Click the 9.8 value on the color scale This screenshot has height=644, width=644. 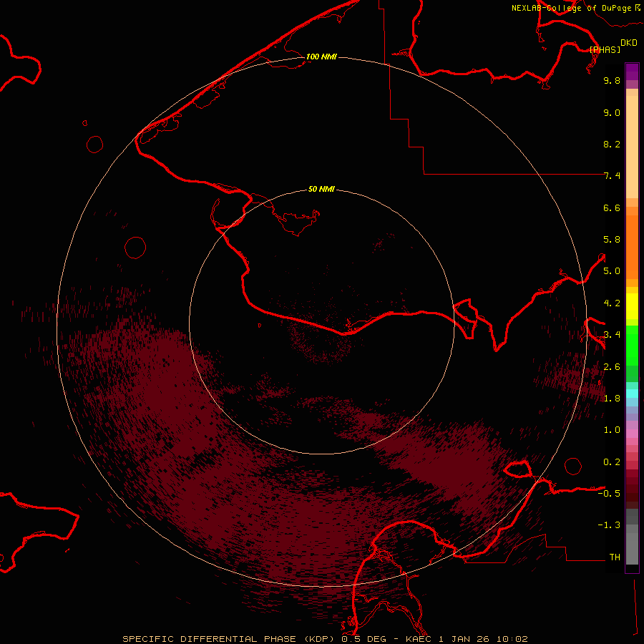[x=612, y=80]
